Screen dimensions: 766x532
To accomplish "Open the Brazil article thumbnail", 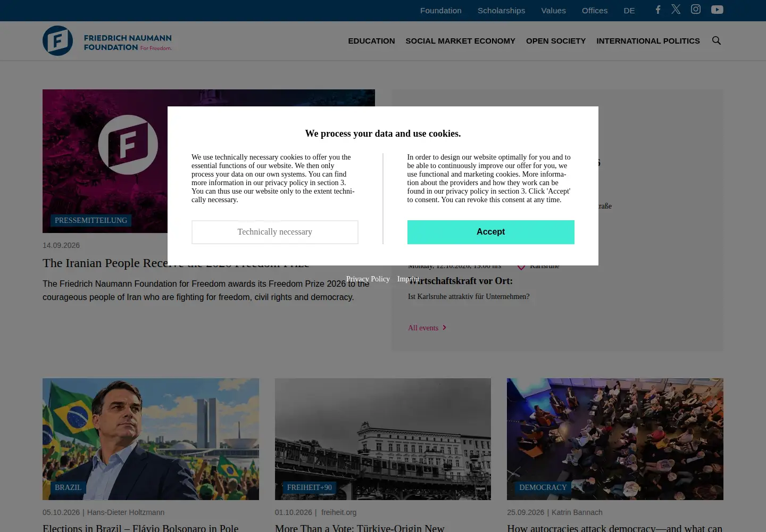I will (x=151, y=439).
